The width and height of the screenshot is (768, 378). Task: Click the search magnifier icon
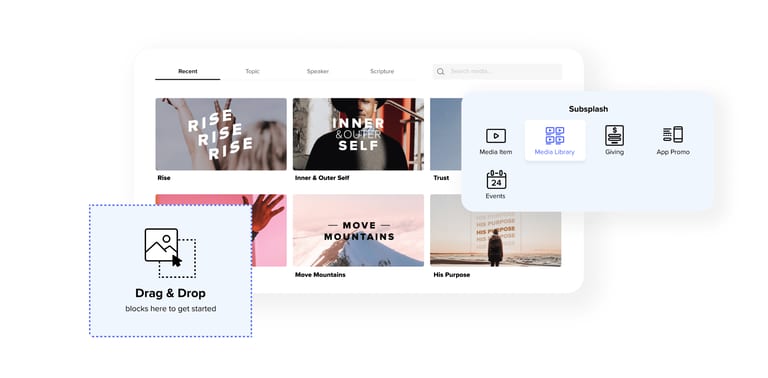click(440, 71)
